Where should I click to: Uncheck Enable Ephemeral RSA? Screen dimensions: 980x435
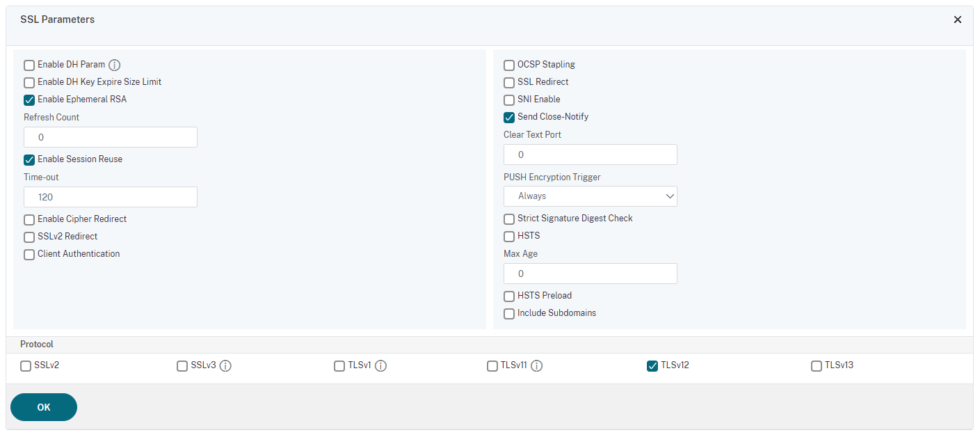(x=29, y=100)
